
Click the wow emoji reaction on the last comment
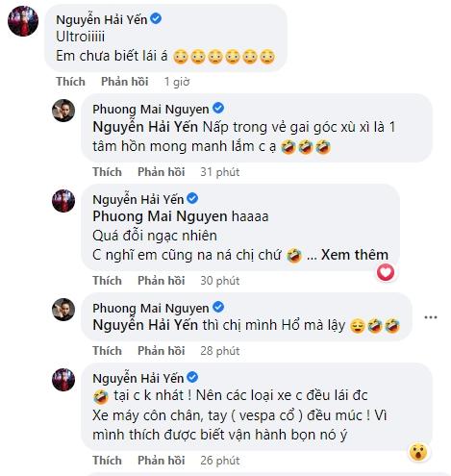(x=418, y=452)
